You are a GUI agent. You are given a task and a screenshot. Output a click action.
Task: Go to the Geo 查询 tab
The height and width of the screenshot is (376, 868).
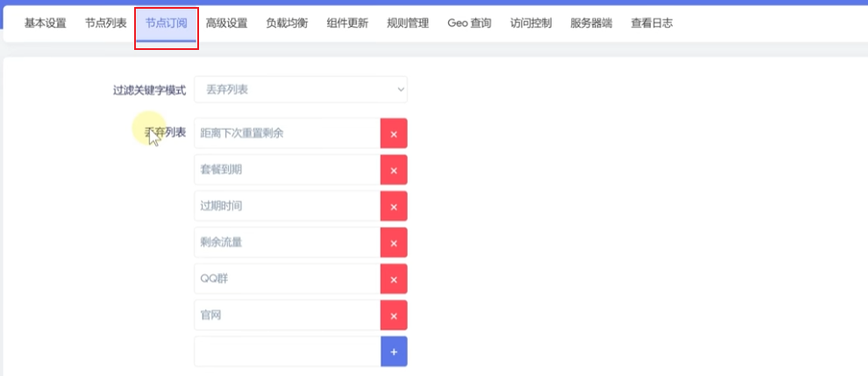coord(469,24)
